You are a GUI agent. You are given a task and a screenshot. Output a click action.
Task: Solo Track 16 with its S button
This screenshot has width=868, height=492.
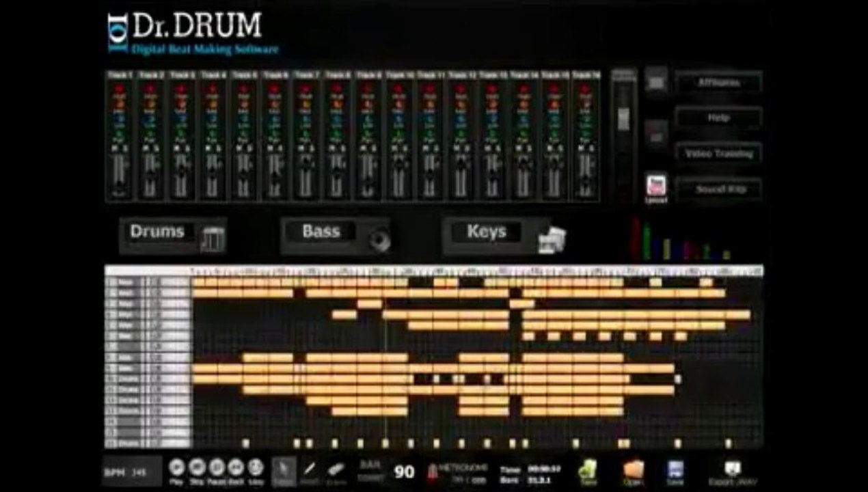pos(591,147)
